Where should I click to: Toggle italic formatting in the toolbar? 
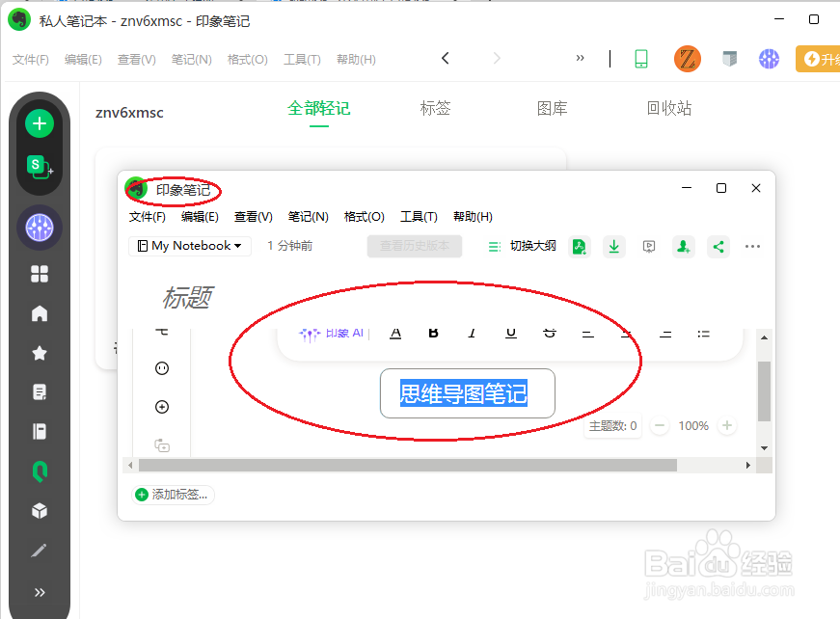point(472,333)
